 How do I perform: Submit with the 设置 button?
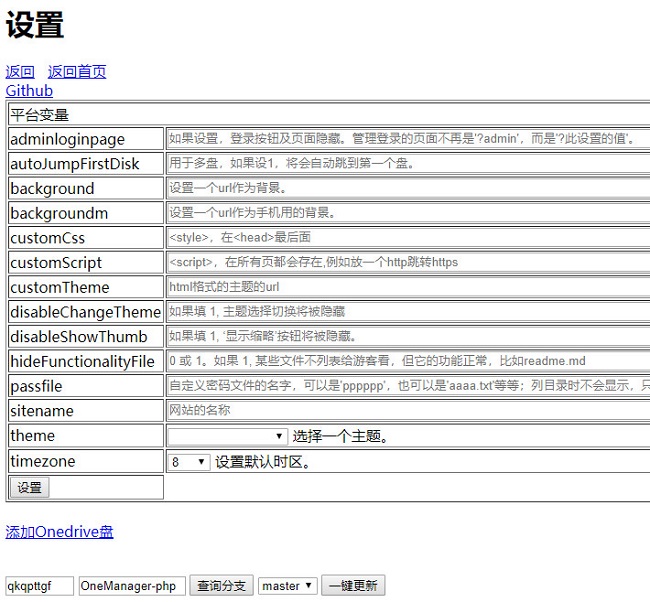29,488
